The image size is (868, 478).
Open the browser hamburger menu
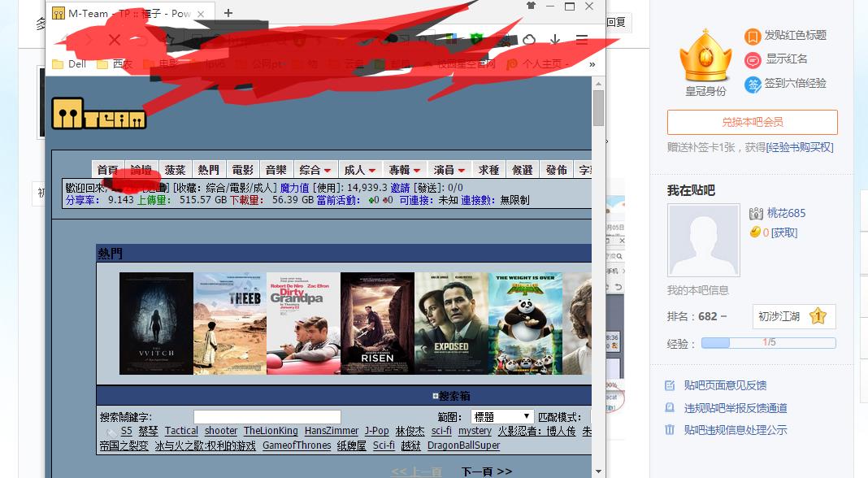[x=581, y=39]
